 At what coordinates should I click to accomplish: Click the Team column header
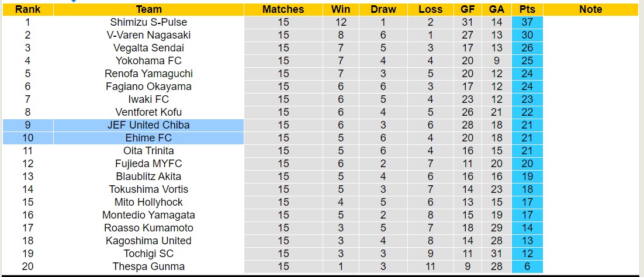click(148, 9)
